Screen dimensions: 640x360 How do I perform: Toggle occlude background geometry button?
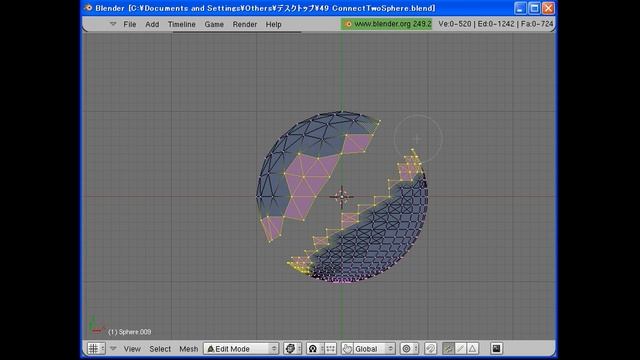[x=496, y=349]
